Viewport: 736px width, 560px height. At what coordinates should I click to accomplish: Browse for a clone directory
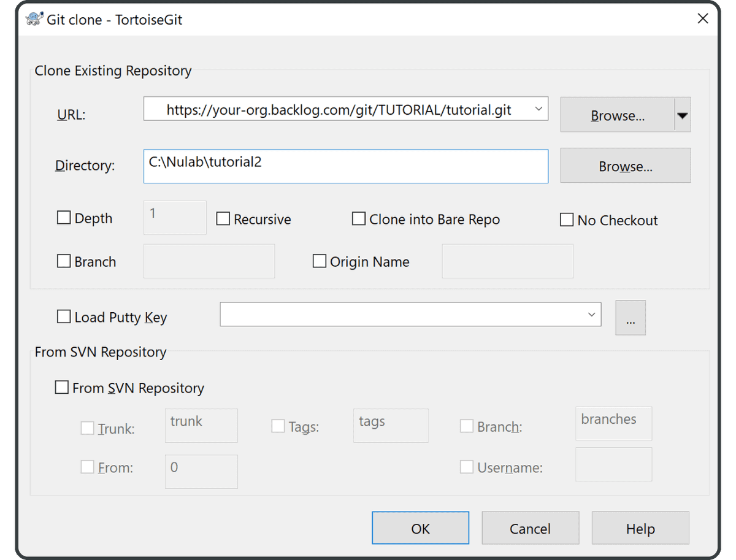pyautogui.click(x=625, y=165)
